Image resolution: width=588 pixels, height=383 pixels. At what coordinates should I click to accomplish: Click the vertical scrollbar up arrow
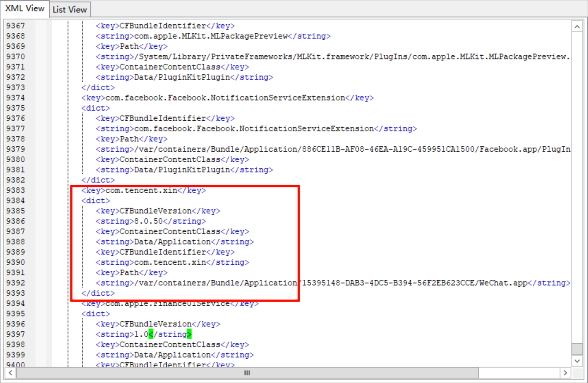tap(577, 27)
